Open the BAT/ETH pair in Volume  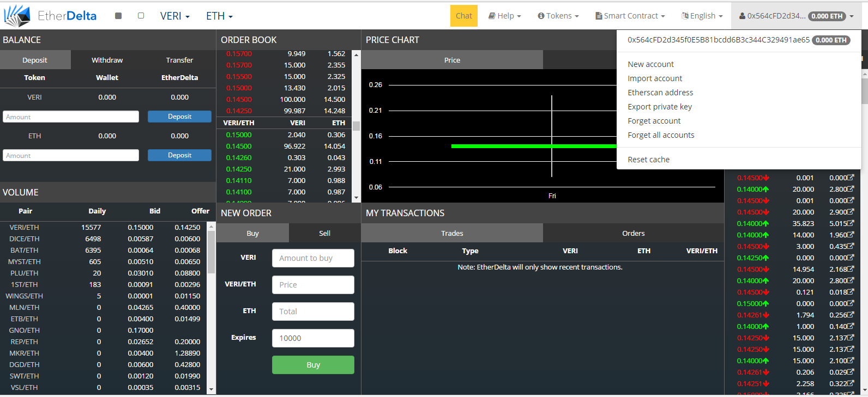(24, 250)
